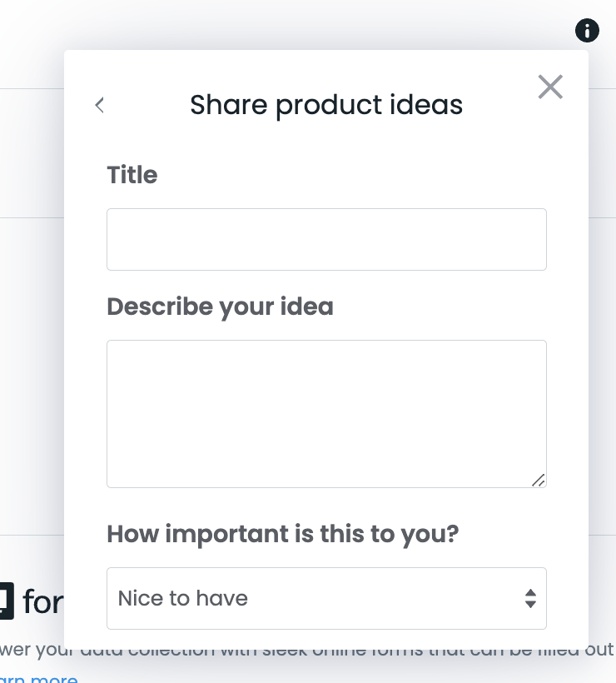The image size is (616, 683).
Task: Click inside the Describe your idea textarea
Action: tap(326, 413)
